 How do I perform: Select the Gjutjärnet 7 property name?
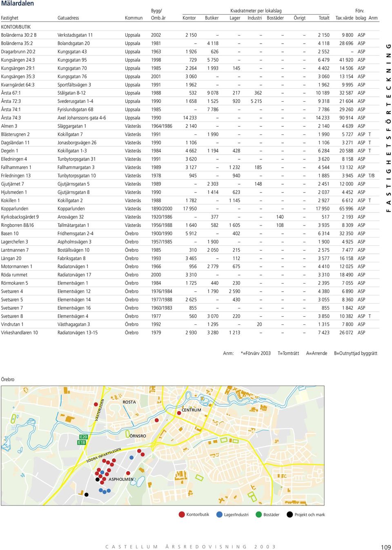pos(13,184)
